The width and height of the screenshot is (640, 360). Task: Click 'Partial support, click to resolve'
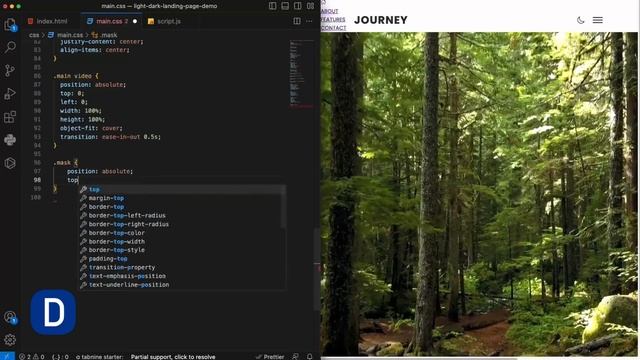click(x=173, y=357)
